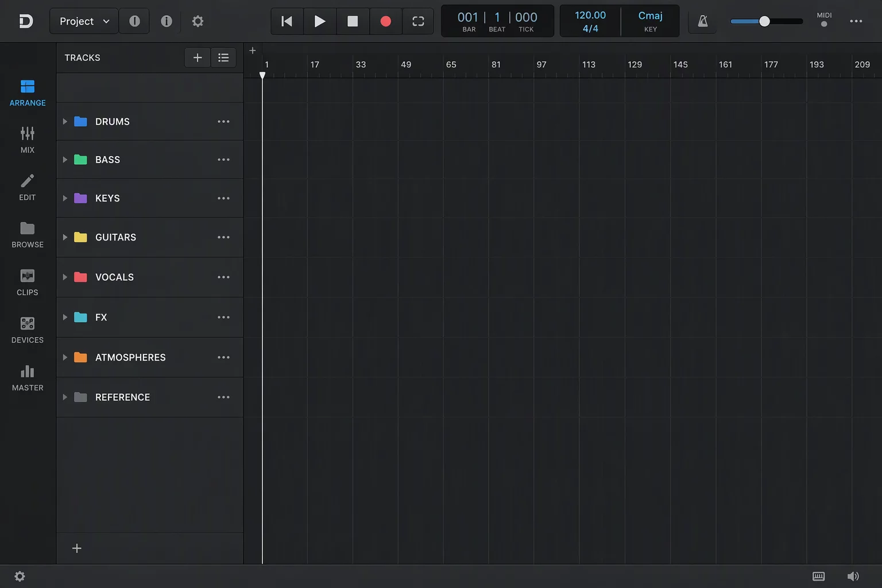The height and width of the screenshot is (588, 882).
Task: Open the Project dropdown menu
Action: click(x=84, y=21)
